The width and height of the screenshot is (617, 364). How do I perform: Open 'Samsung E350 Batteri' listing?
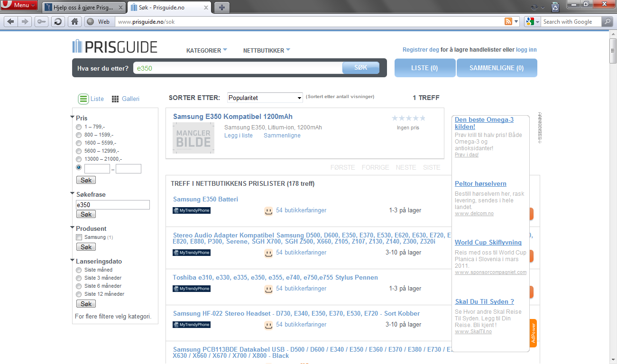click(205, 200)
